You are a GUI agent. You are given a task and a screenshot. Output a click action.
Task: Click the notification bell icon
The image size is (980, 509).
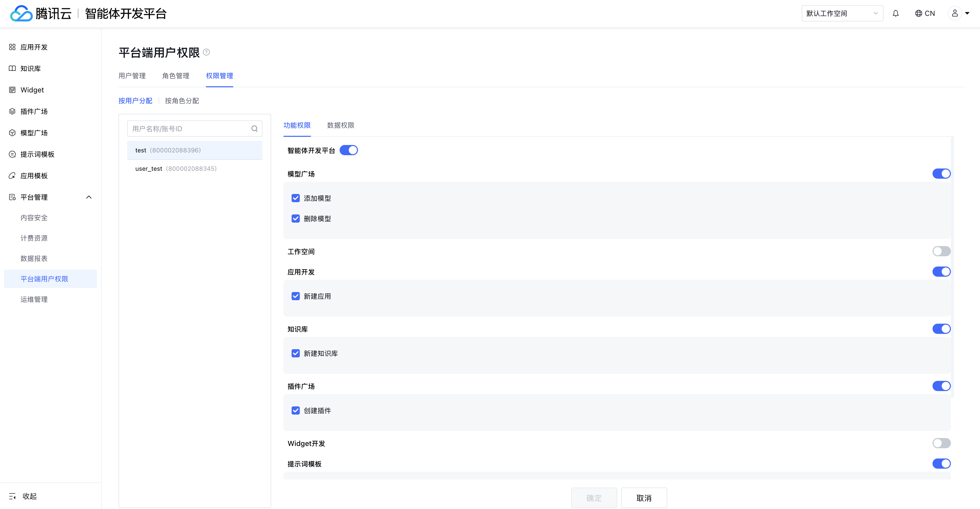pos(895,14)
